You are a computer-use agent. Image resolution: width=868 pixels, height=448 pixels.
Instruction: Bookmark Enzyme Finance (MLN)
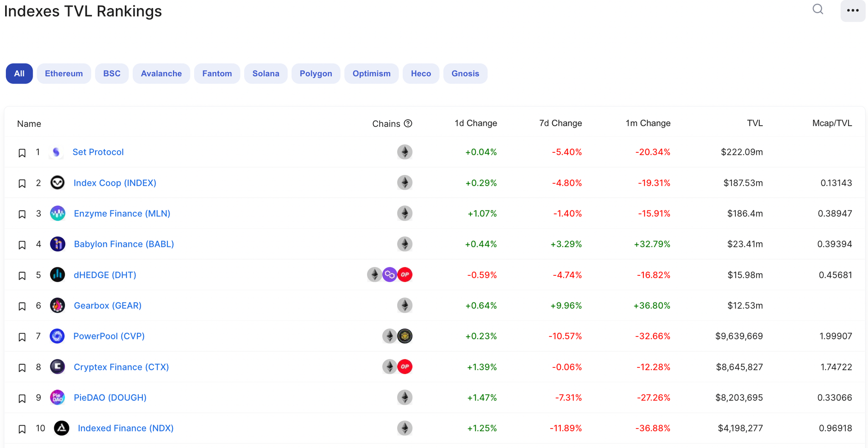click(x=22, y=214)
